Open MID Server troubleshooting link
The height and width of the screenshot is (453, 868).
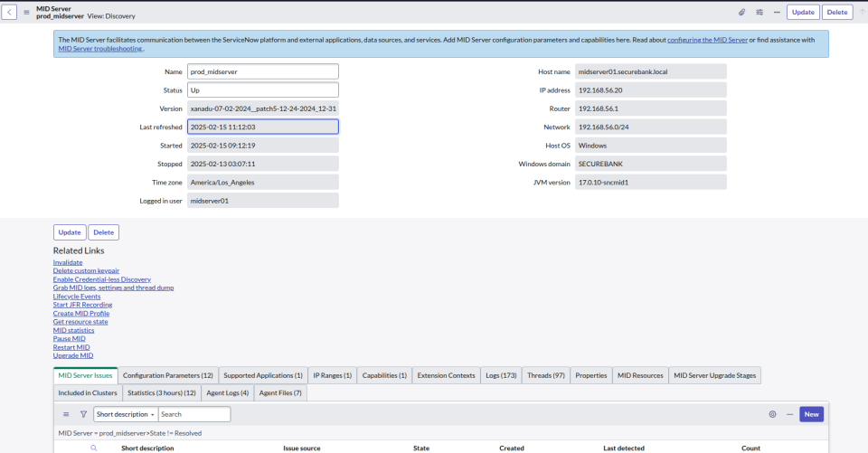[100, 49]
